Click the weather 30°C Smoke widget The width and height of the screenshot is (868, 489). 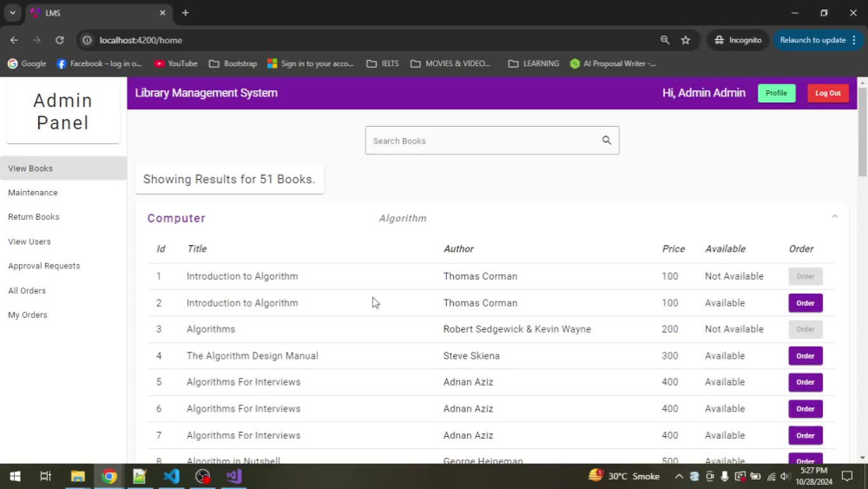pyautogui.click(x=624, y=476)
